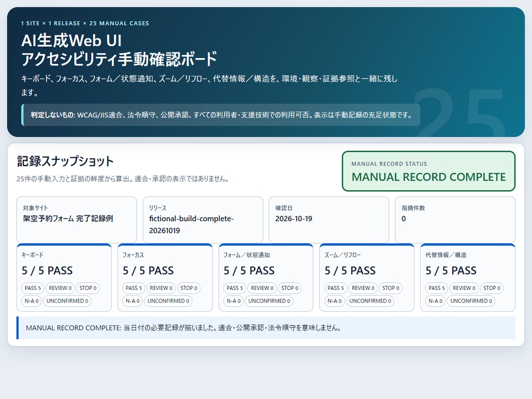532x399 pixels.
Task: Click STOP 0 chip in フォーム／状態通知 card
Action: tap(290, 288)
